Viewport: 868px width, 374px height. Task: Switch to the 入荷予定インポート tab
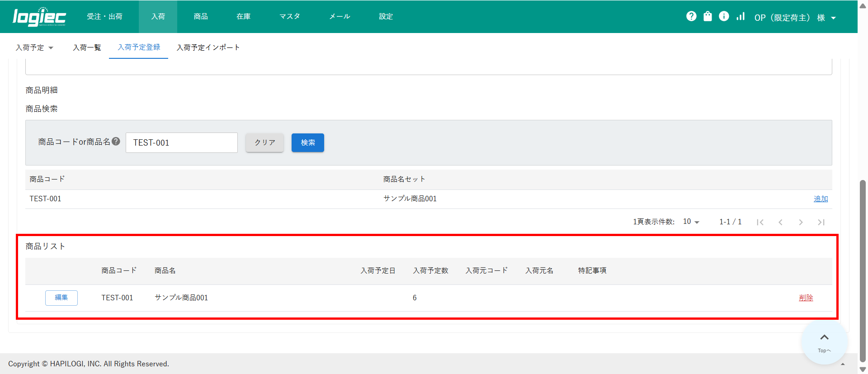[208, 47]
